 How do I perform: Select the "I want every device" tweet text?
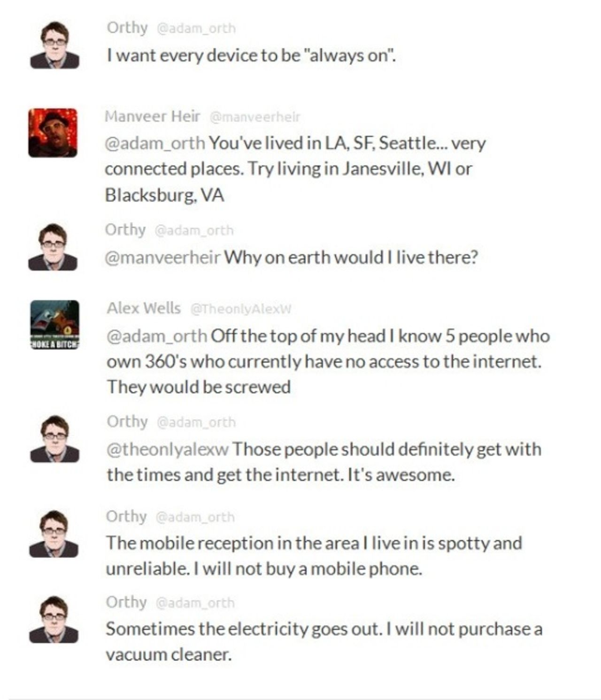(251, 56)
